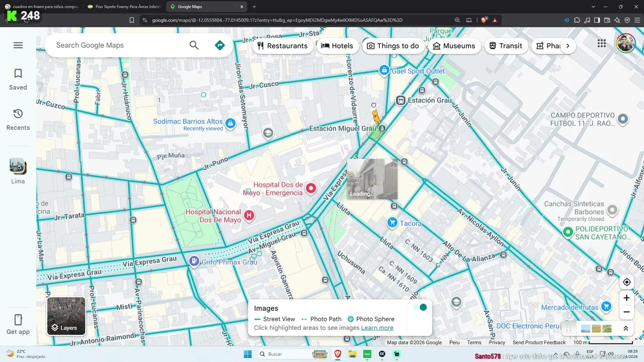
Task: Open the browser zoom magnifier in address bar
Action: pyautogui.click(x=457, y=20)
